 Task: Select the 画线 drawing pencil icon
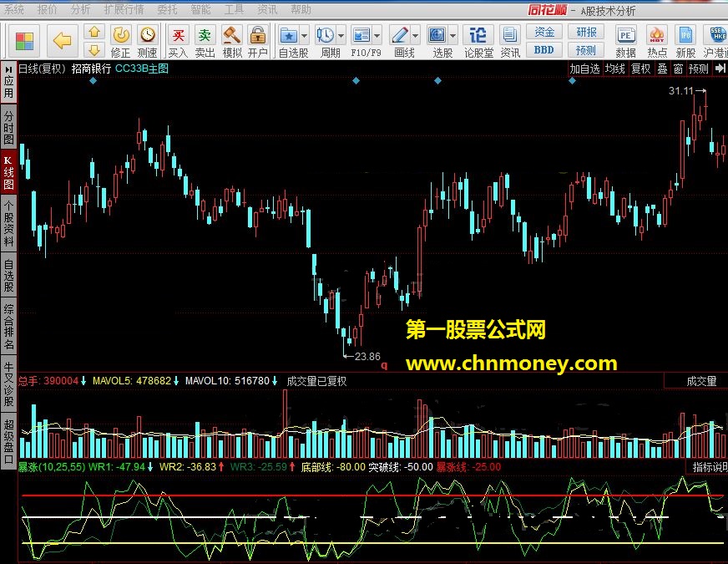[400, 35]
